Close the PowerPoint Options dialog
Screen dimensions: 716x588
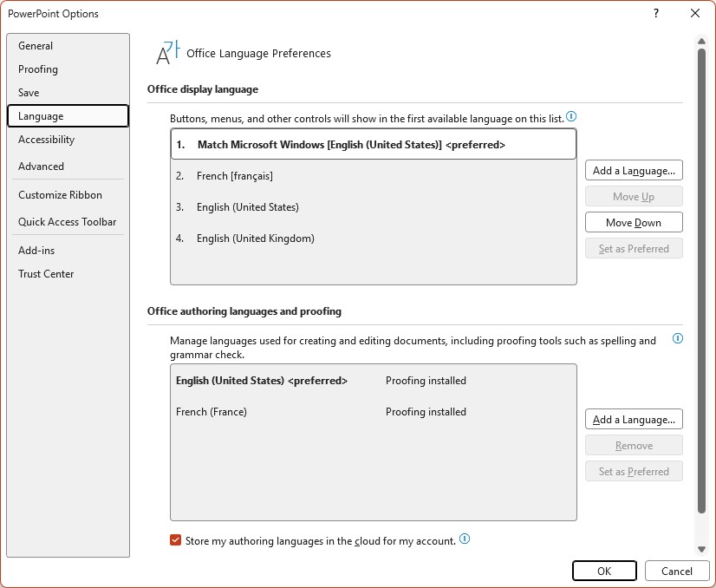[695, 13]
